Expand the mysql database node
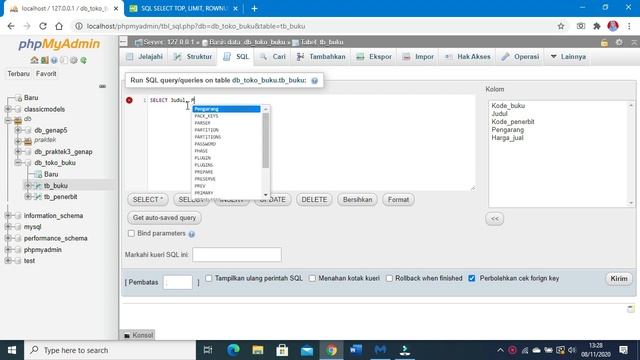The width and height of the screenshot is (640, 360). 8,227
